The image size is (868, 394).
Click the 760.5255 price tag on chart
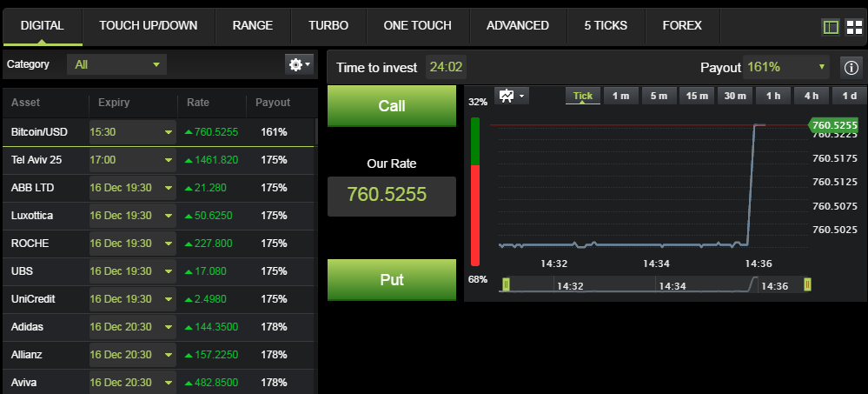click(x=833, y=125)
